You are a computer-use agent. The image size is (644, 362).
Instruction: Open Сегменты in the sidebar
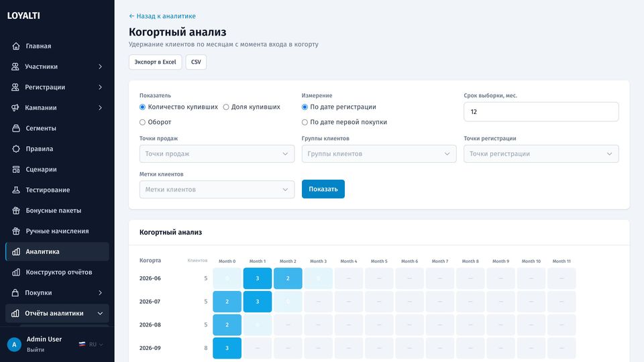(x=57, y=128)
